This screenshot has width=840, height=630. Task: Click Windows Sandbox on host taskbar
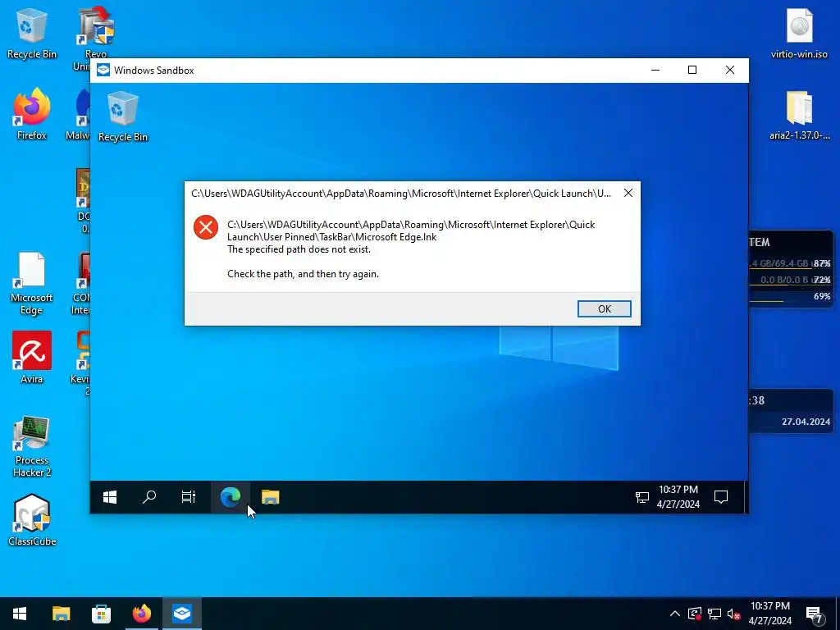182,614
